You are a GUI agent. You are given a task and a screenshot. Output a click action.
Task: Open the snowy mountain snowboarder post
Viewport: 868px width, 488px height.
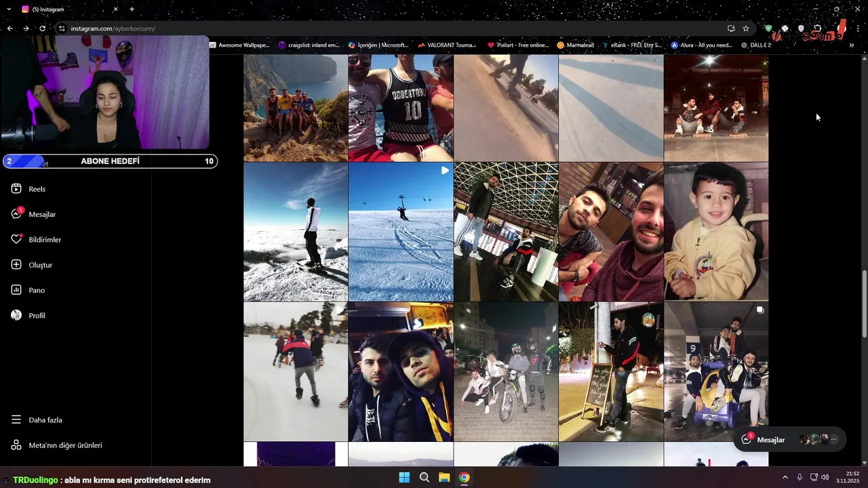click(296, 232)
